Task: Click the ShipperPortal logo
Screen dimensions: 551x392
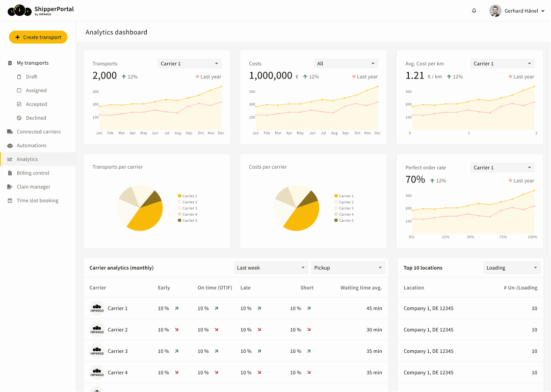Action: tap(38, 10)
